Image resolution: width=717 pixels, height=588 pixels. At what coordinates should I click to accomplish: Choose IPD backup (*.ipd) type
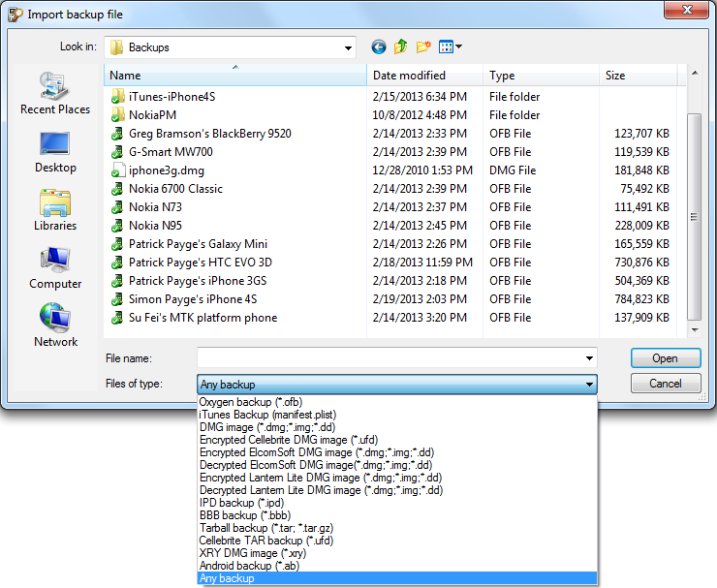point(397,503)
